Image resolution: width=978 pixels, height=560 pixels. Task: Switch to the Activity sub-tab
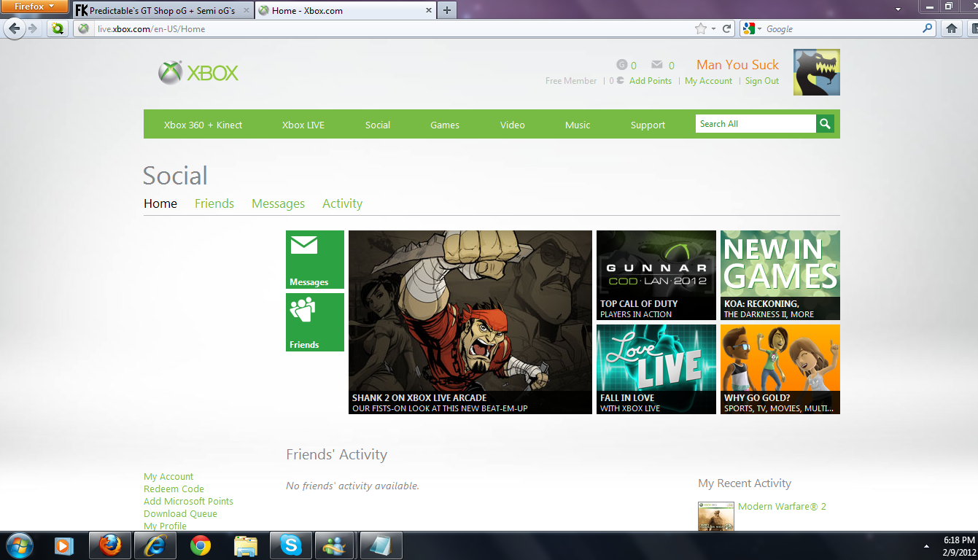342,203
